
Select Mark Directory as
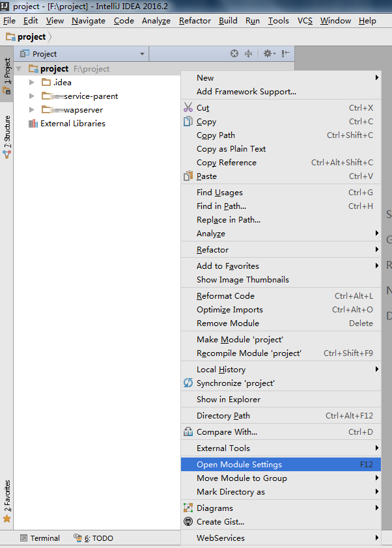pos(281,492)
